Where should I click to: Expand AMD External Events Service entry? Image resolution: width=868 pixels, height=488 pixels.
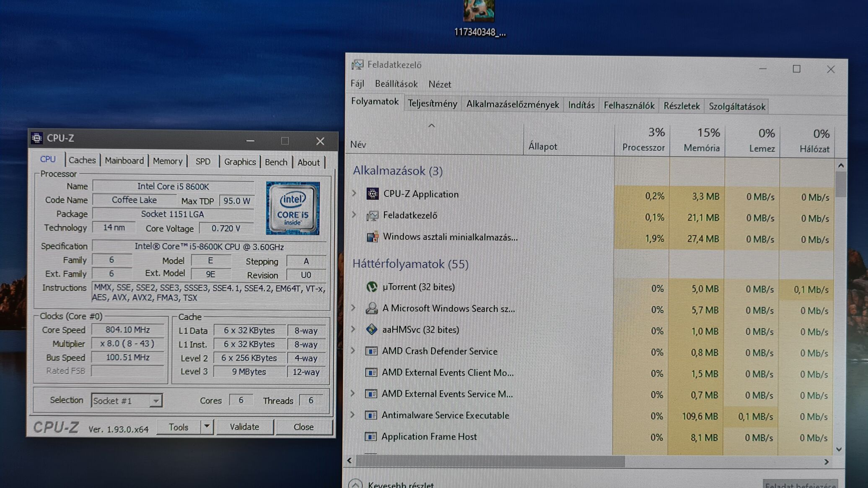(353, 393)
